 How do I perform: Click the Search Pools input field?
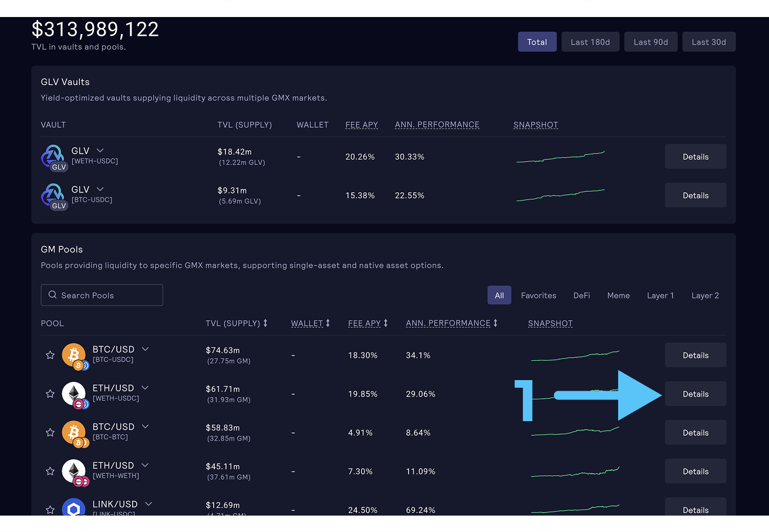point(102,295)
